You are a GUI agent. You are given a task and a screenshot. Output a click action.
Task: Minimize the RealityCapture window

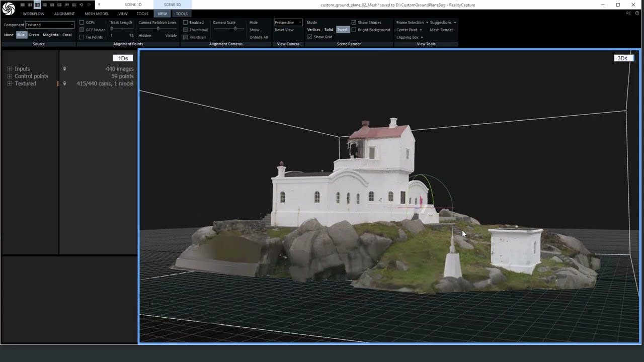click(603, 5)
